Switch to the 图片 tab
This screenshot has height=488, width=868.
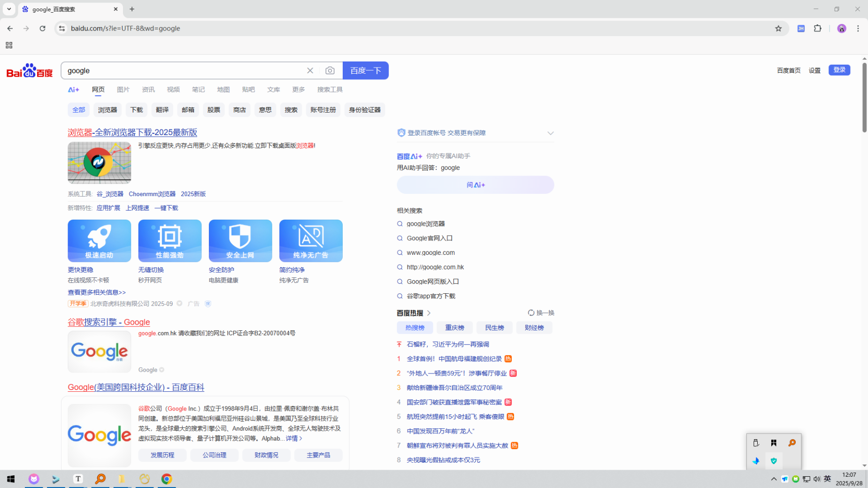(123, 90)
